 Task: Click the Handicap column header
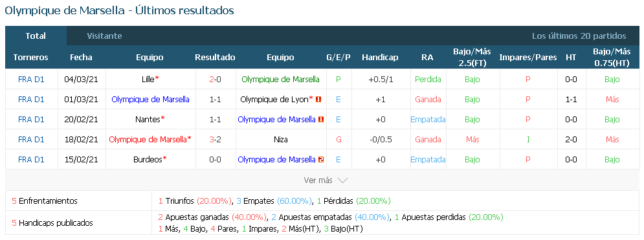click(x=380, y=58)
